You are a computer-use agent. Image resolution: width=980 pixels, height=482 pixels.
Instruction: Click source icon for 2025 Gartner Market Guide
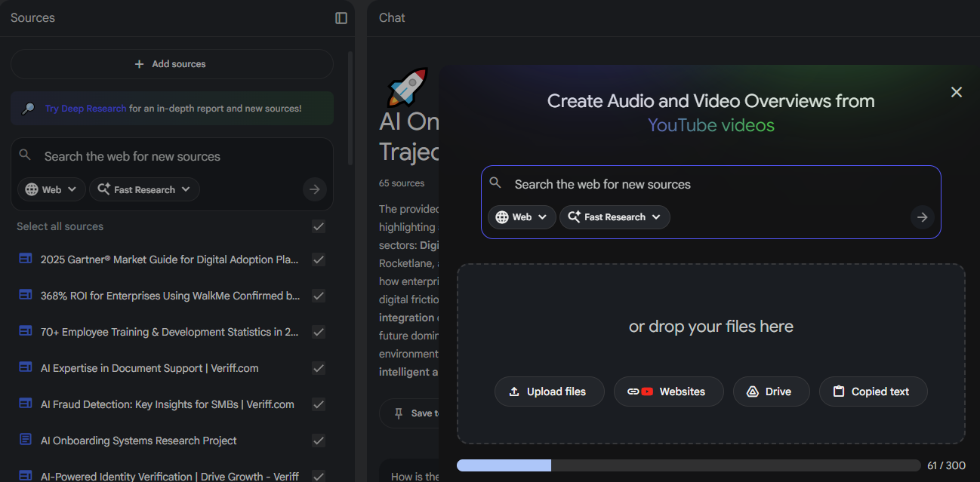coord(26,259)
